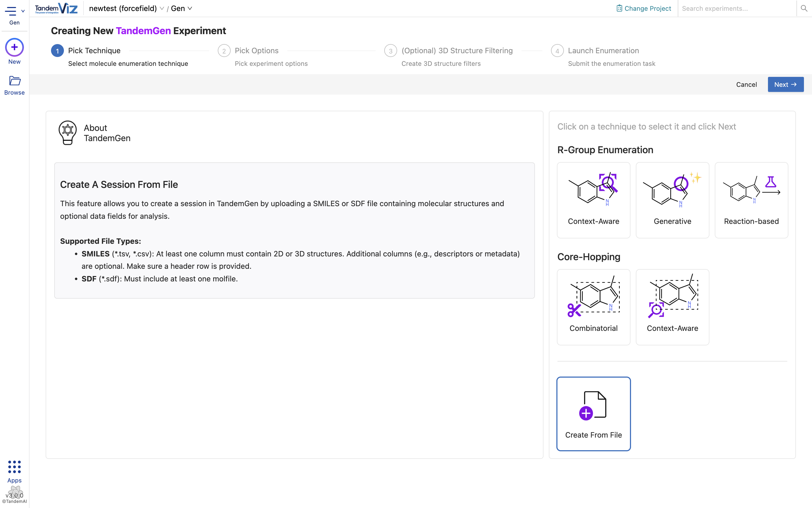Open the Gen app dropdown in breadcrumb
The image size is (812, 508).
click(x=182, y=8)
